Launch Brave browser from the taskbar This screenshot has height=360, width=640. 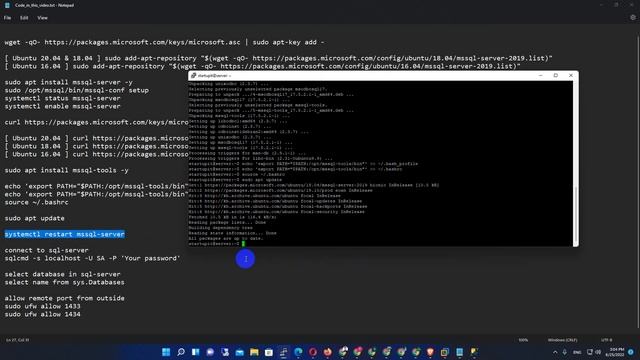pyautogui.click(x=430, y=352)
